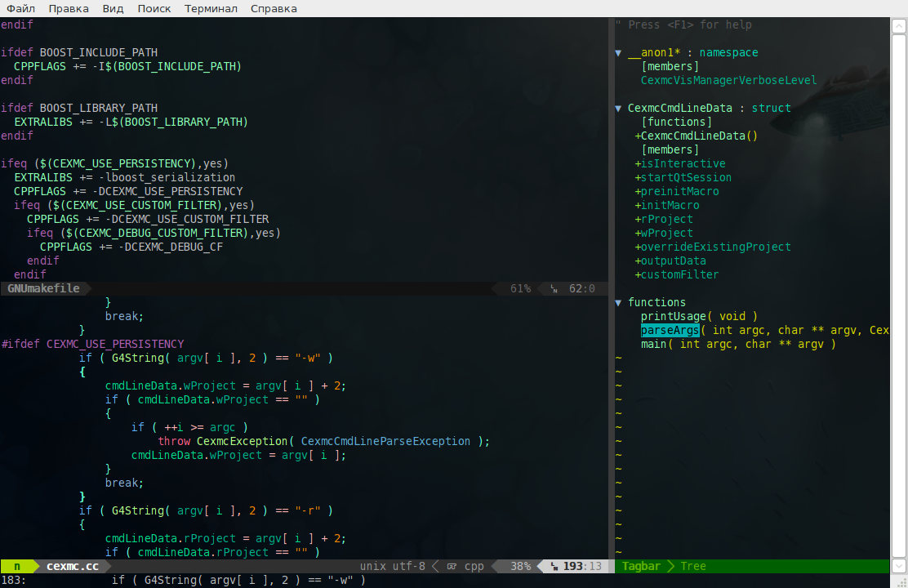The image size is (908, 588).
Task: Select the isInteractive member tag
Action: (680, 164)
